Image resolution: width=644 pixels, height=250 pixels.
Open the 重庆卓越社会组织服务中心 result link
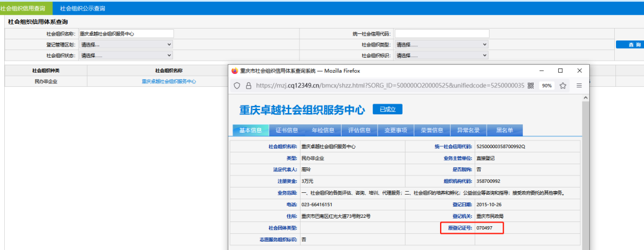[169, 82]
